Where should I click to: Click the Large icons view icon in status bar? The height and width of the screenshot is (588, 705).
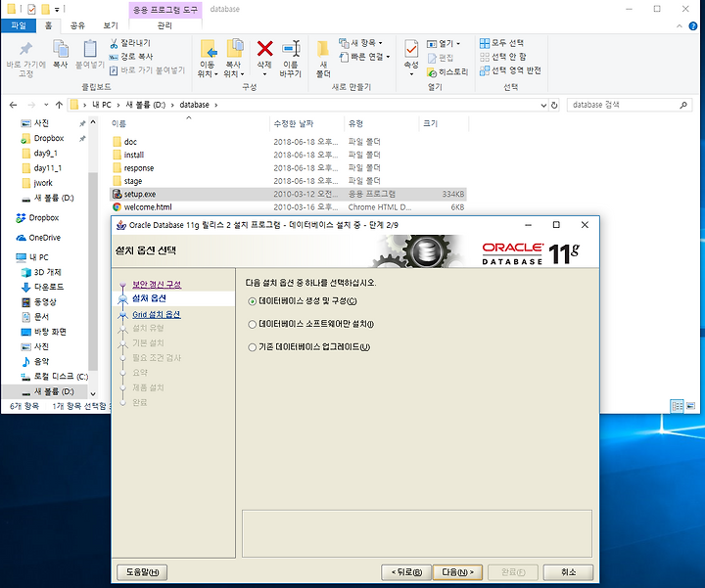point(690,406)
